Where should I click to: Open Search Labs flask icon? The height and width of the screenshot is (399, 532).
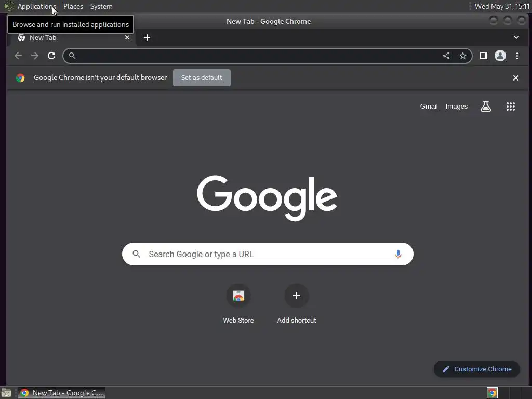[486, 107]
